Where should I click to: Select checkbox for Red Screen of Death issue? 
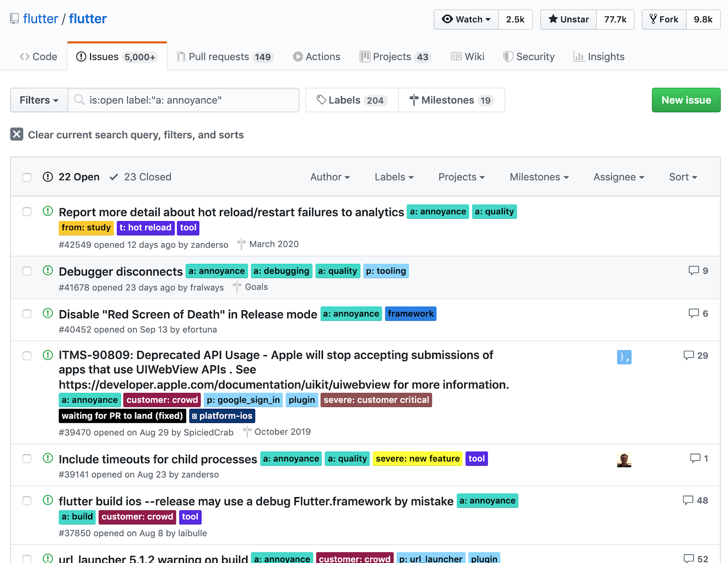(x=27, y=314)
